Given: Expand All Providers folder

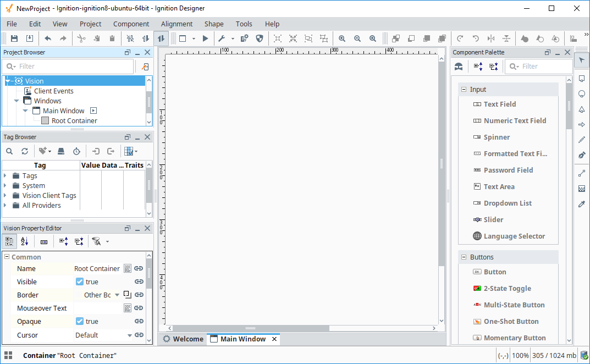Looking at the screenshot, I should (x=5, y=205).
